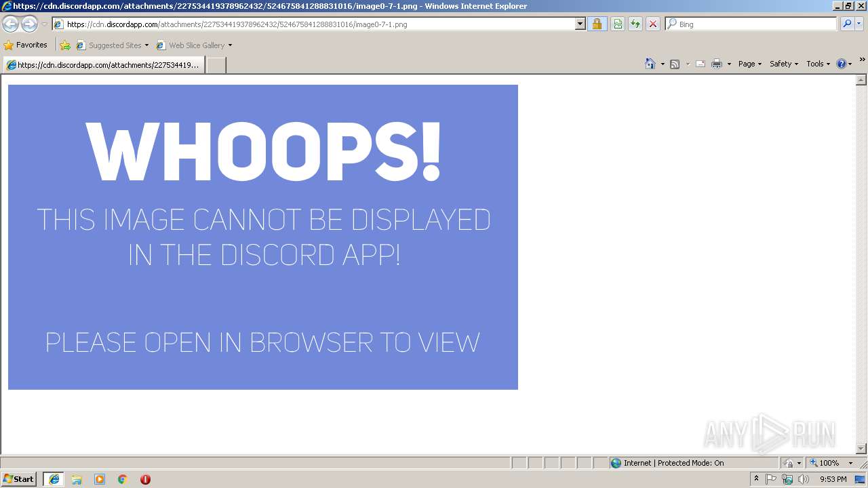
Task: Open the Web Slice Gallery link
Action: (x=191, y=45)
